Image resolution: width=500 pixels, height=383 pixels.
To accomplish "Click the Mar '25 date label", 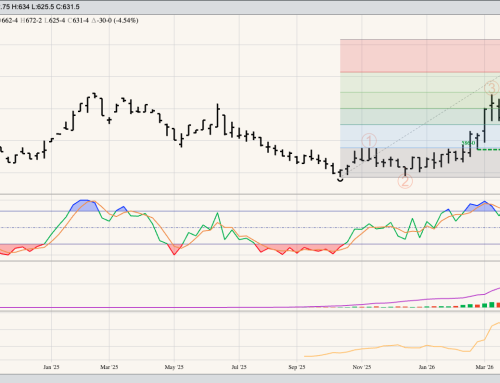I will [x=109, y=367].
